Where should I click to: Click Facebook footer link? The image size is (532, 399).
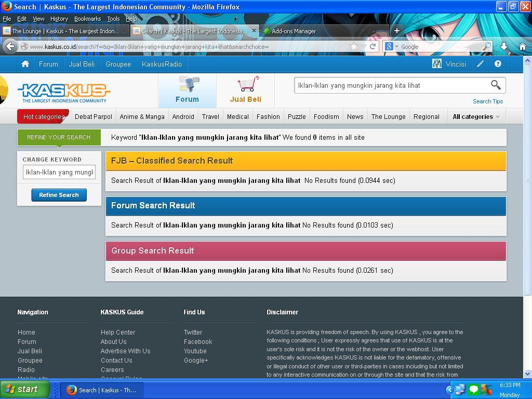(198, 342)
